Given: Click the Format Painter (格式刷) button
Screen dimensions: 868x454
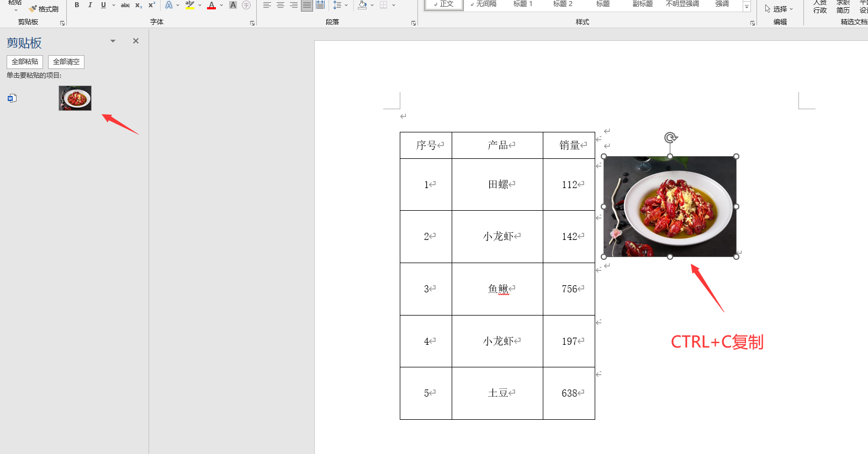Looking at the screenshot, I should point(44,9).
